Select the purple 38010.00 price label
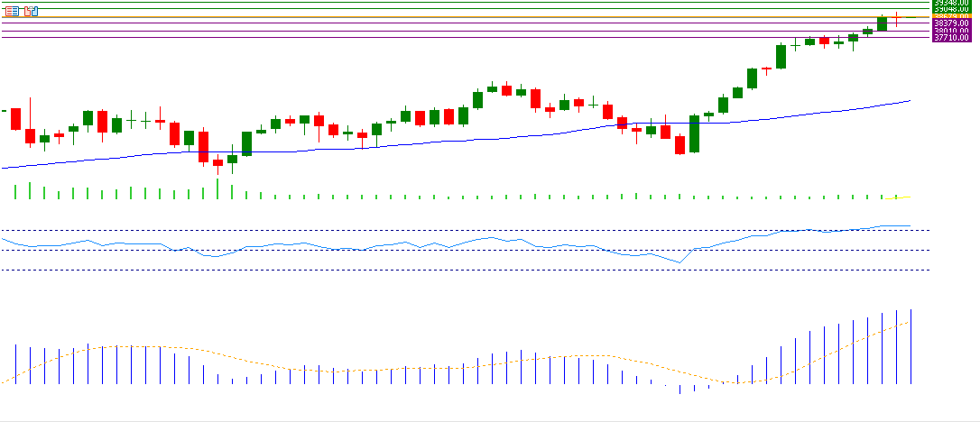The width and height of the screenshot is (980, 422). coord(951,31)
